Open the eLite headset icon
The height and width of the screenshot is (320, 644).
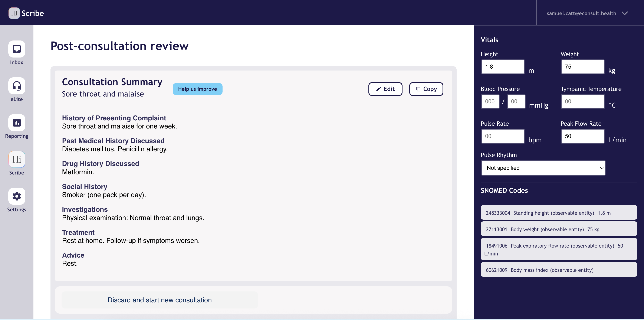(x=16, y=86)
